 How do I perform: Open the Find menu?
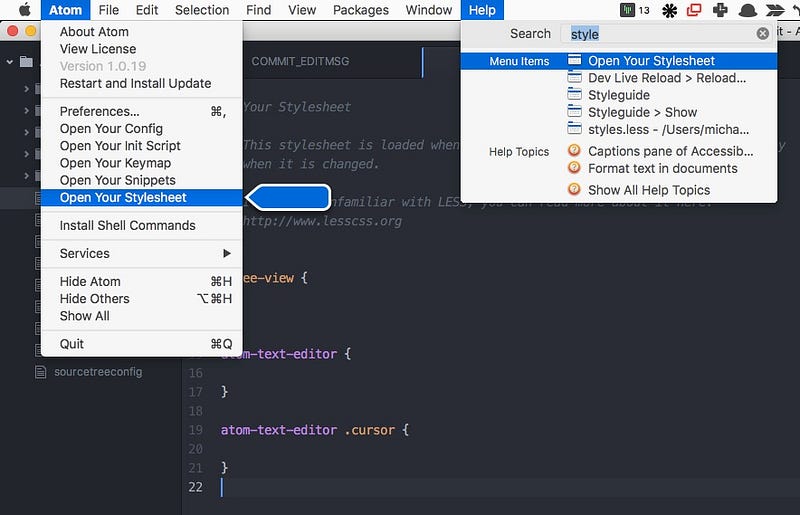tap(259, 10)
